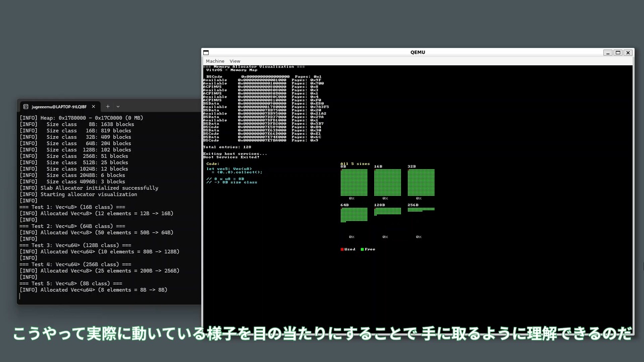Click the 'Total entries: 128' line
Screen dimensions: 644x362
tap(227, 147)
